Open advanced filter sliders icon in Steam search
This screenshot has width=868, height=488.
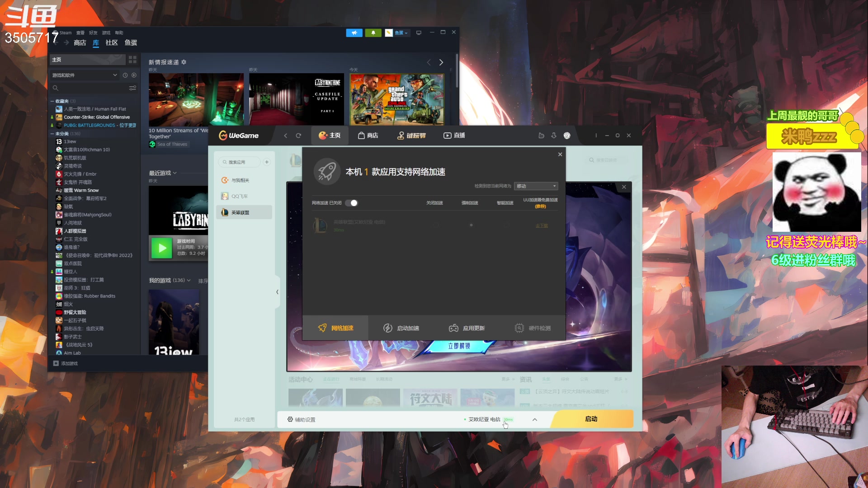pos(132,88)
